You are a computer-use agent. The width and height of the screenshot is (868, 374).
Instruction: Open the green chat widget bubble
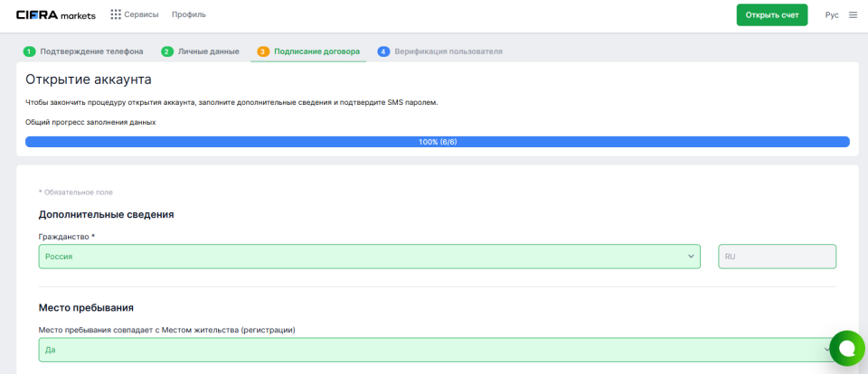846,348
